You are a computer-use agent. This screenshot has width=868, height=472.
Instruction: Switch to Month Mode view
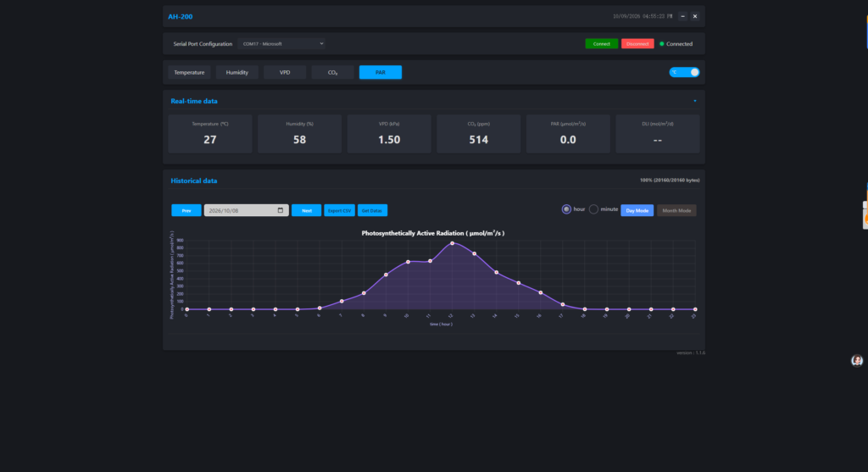coord(676,210)
